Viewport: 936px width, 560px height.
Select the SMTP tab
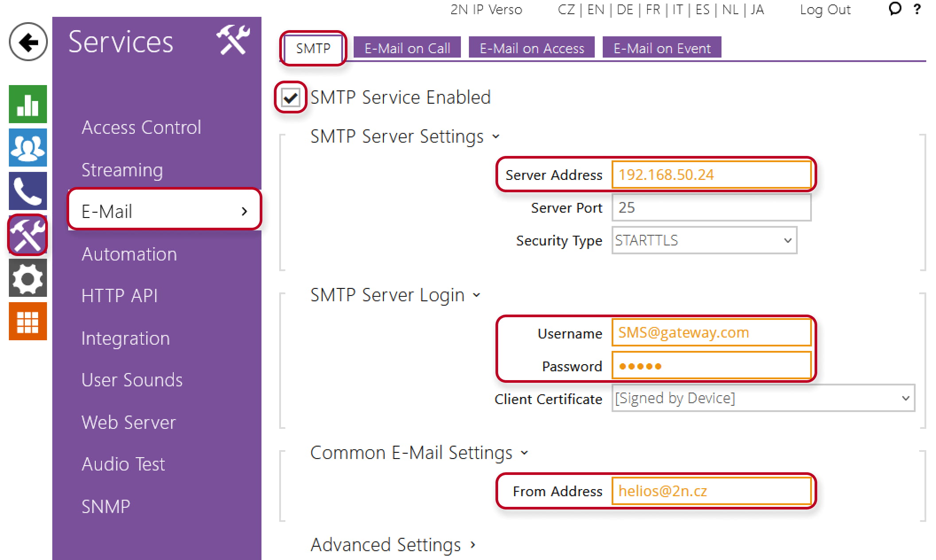[313, 48]
